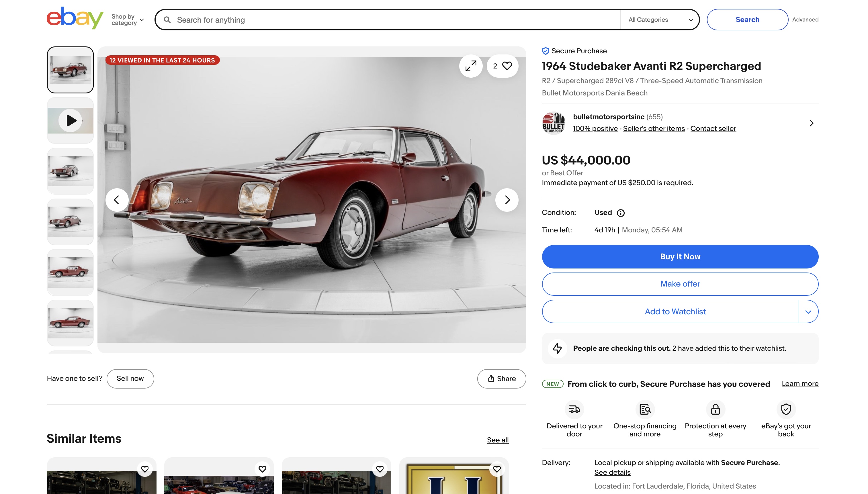Screen dimensions: 868x494
Task: Favorite the second similar item
Action: coord(262,469)
